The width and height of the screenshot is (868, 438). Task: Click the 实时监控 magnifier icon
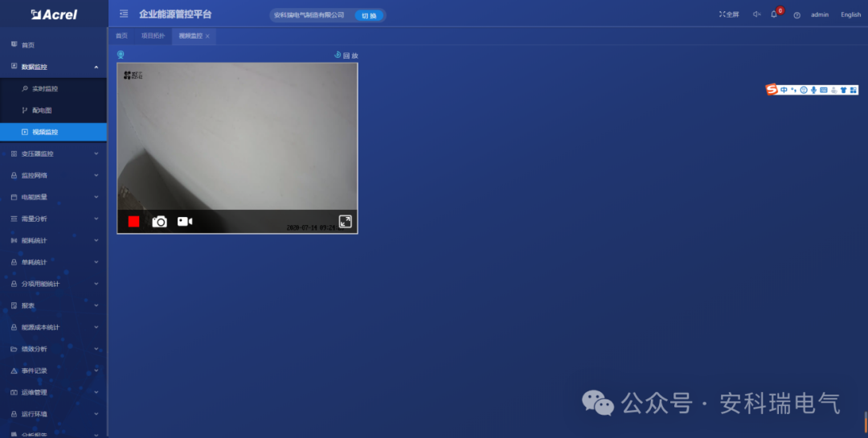point(24,88)
